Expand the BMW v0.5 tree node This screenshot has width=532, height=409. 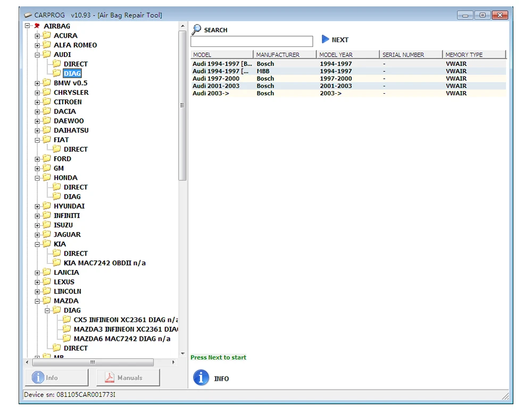37,83
